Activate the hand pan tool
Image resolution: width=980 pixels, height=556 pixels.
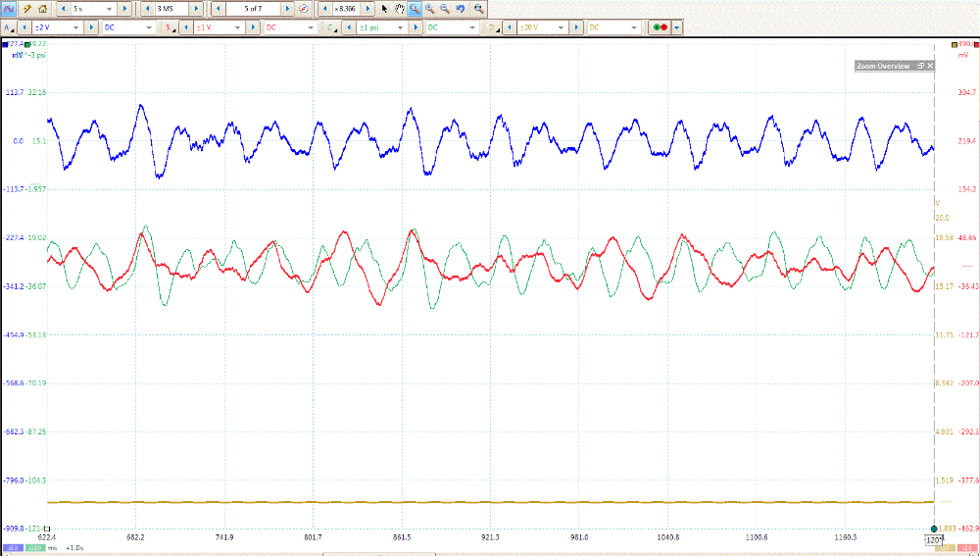coord(399,8)
